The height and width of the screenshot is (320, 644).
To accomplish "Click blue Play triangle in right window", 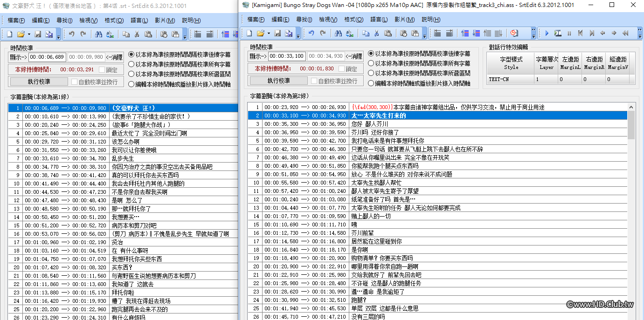I will [547, 33].
